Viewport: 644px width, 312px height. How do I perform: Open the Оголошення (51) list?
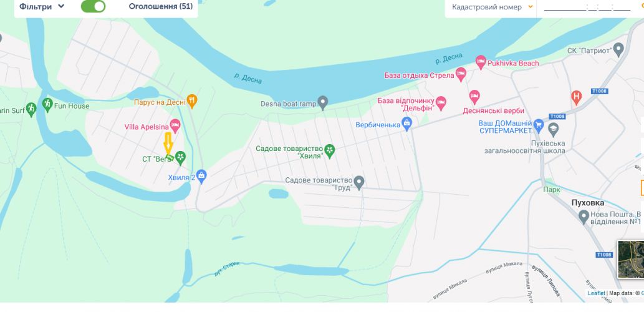pos(161,7)
